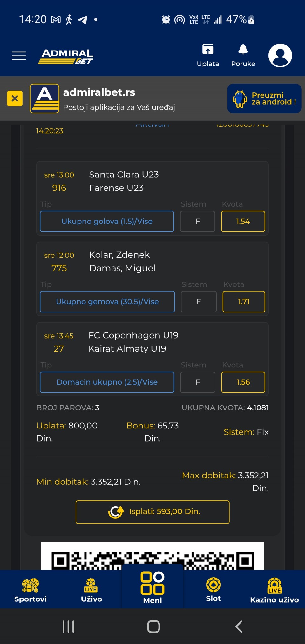Tap the 1.54 odds box
Screen dimensions: 305x644
[243, 221]
